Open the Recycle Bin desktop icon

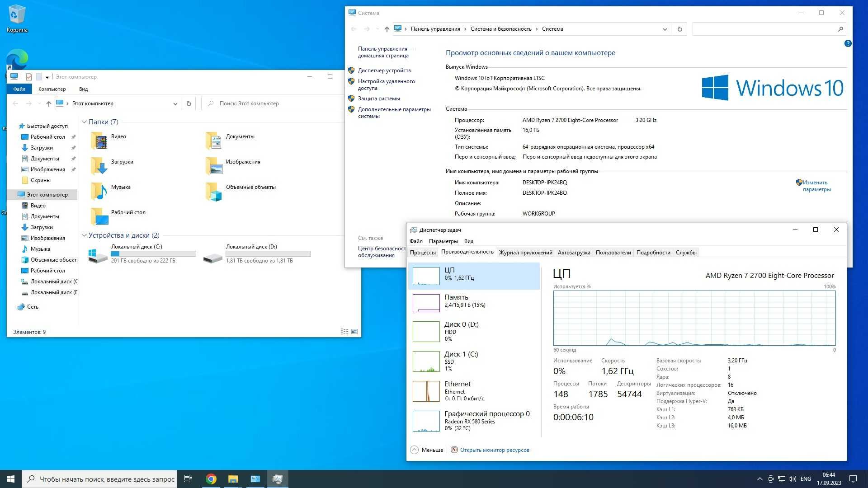click(17, 18)
